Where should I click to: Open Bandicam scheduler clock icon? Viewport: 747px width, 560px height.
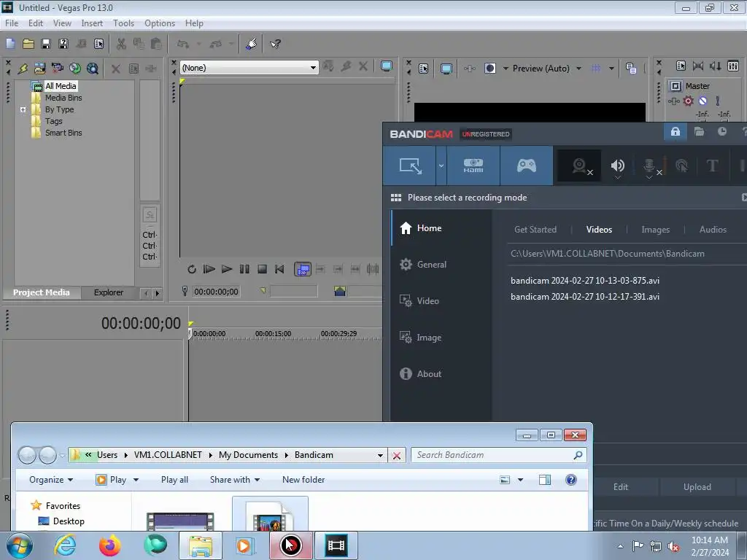(722, 132)
